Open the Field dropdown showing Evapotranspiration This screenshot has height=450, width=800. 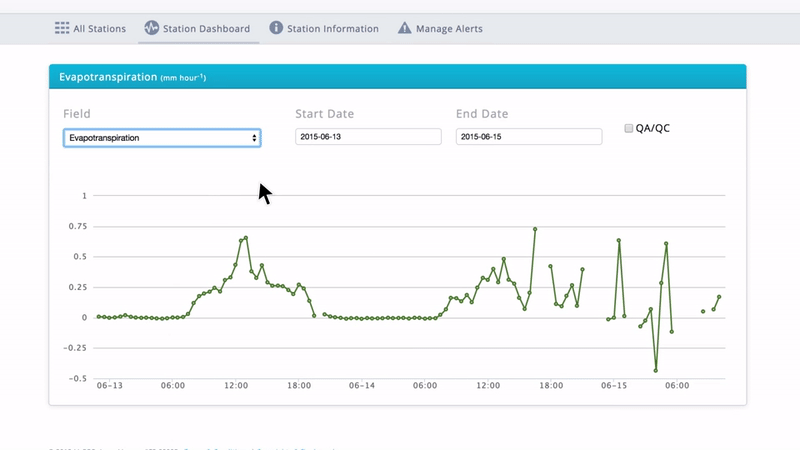(162, 137)
